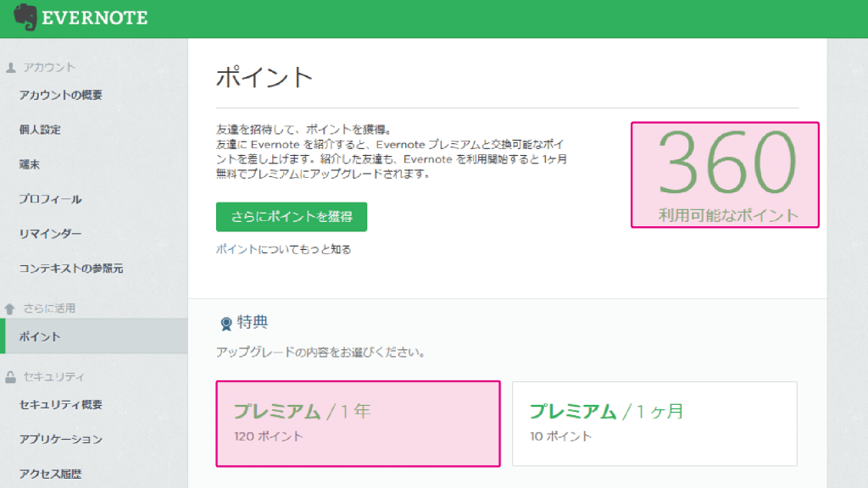Click the アカウント section header text
This screenshot has width=868, height=488.
click(49, 68)
